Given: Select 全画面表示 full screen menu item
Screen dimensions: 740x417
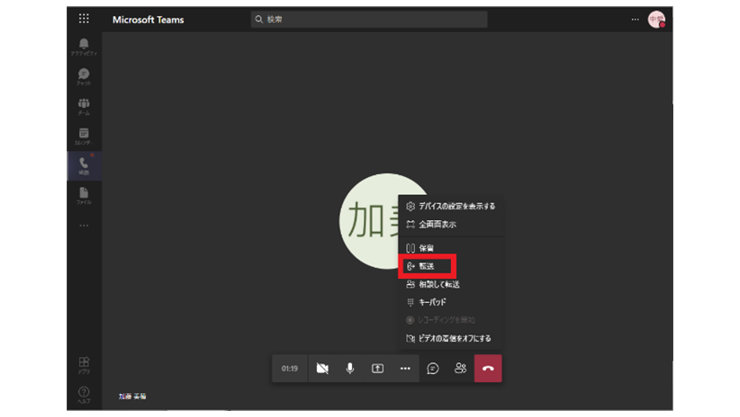Looking at the screenshot, I should (451, 225).
